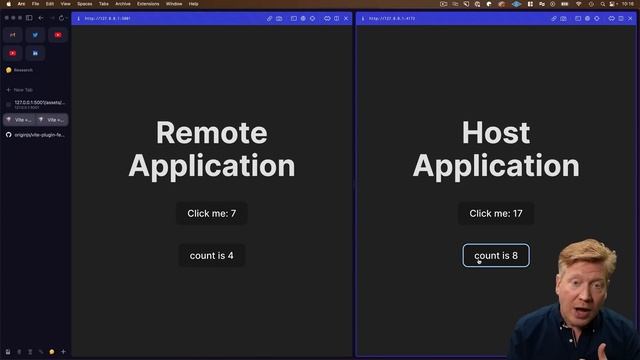Open the YouTube favorite in the second row
This screenshot has height=360, width=640.
pyautogui.click(x=13, y=53)
